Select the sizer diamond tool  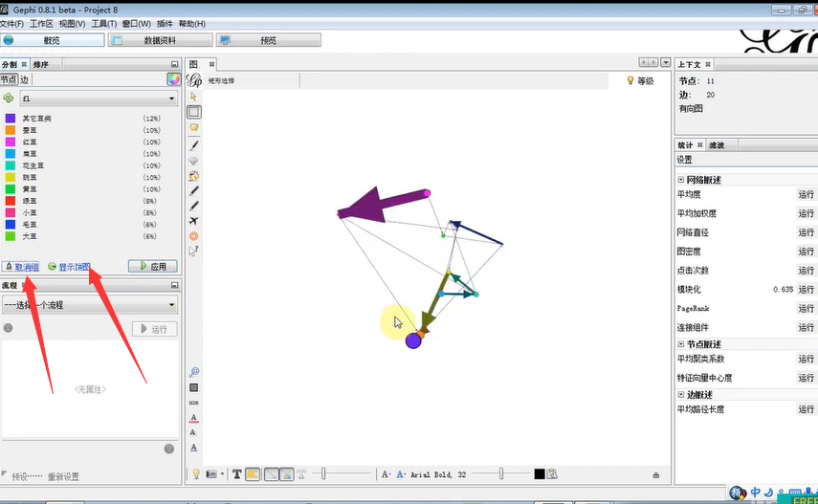pos(194,161)
